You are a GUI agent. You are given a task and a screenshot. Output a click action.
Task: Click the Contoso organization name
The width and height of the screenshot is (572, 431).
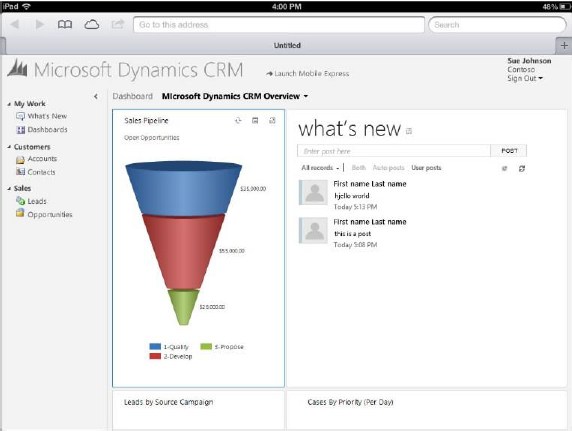pos(521,70)
